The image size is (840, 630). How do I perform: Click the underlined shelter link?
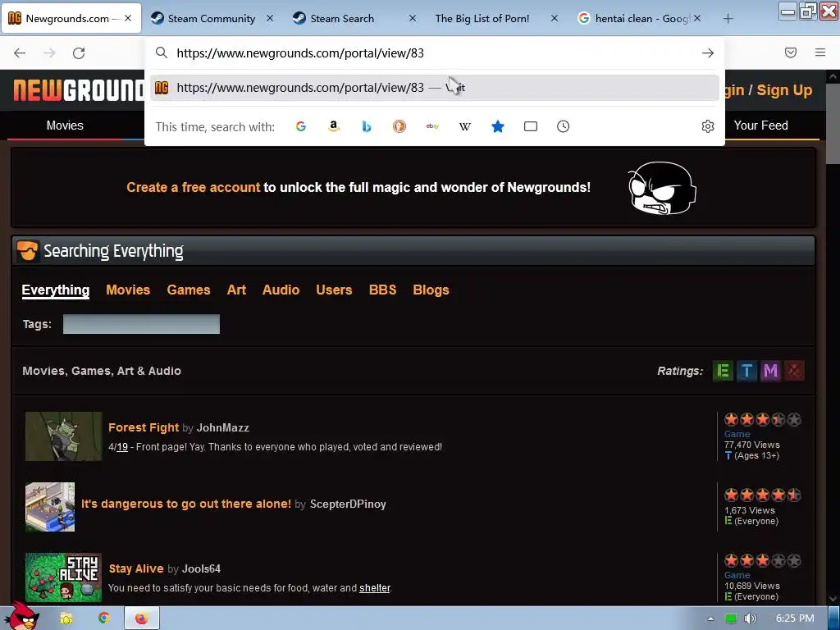click(x=374, y=588)
